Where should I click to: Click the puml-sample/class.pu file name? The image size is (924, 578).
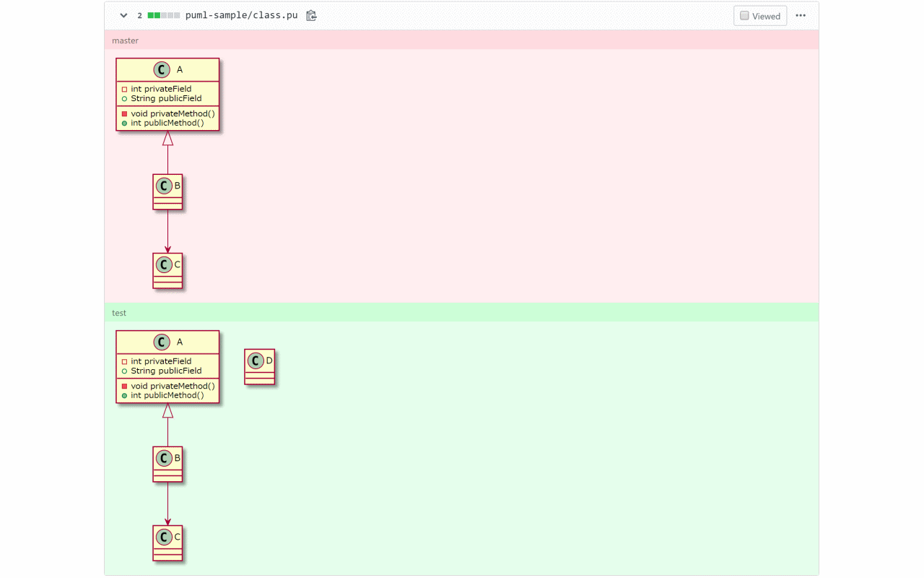(241, 15)
